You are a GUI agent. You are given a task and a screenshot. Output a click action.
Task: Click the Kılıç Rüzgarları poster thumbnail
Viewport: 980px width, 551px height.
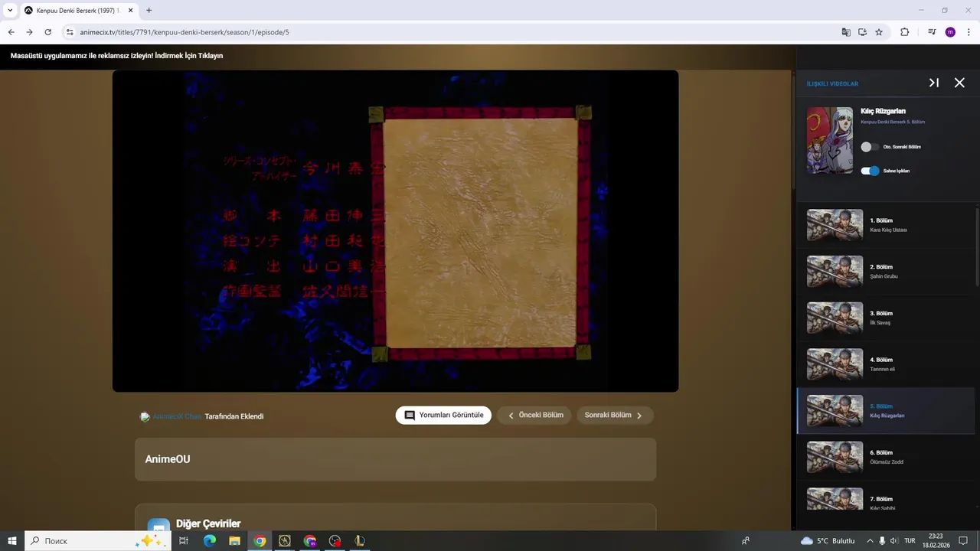point(830,140)
